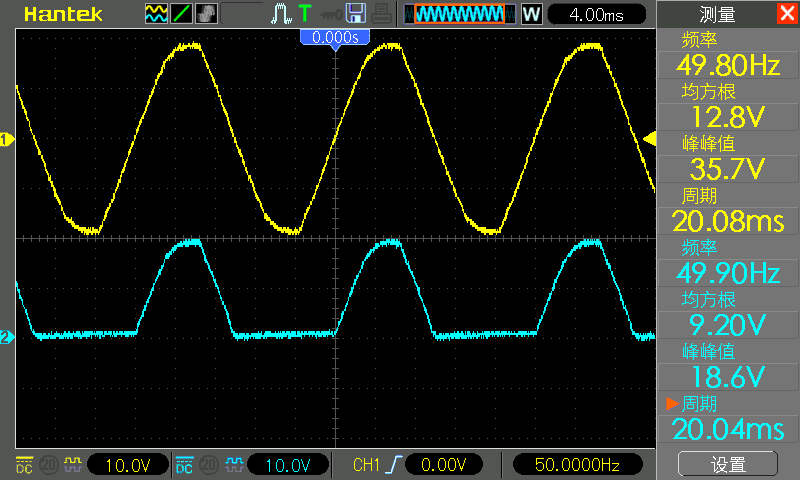Toggle CH2 bandwidth limit icon

(x=209, y=465)
